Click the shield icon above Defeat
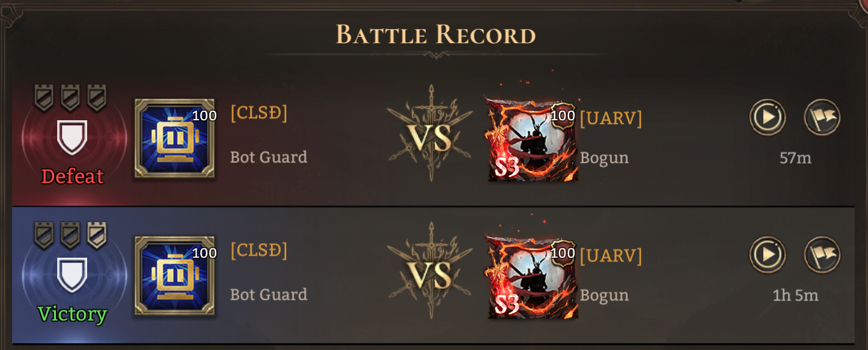 pyautogui.click(x=72, y=137)
